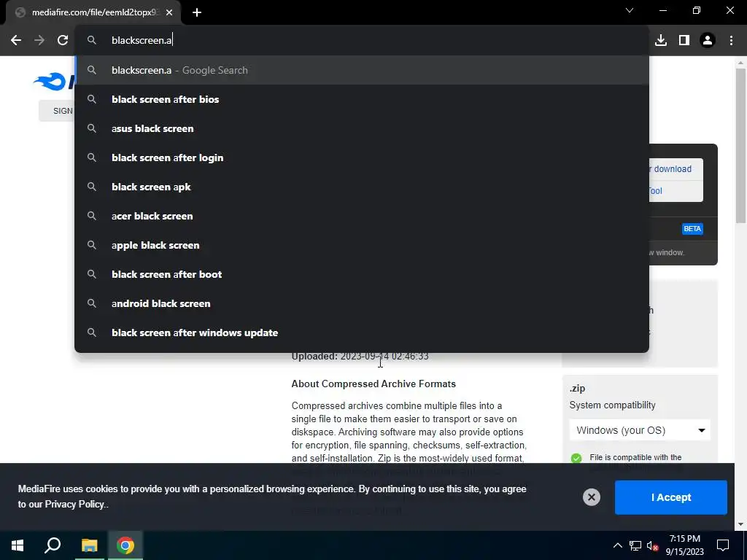Open a new tab with plus icon
The width and height of the screenshot is (747, 560).
pyautogui.click(x=197, y=12)
